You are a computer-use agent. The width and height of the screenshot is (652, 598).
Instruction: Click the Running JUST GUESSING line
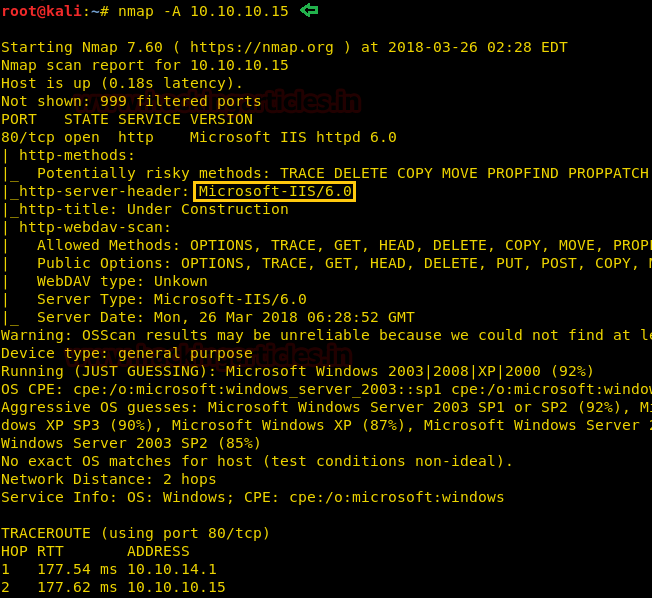(297, 371)
